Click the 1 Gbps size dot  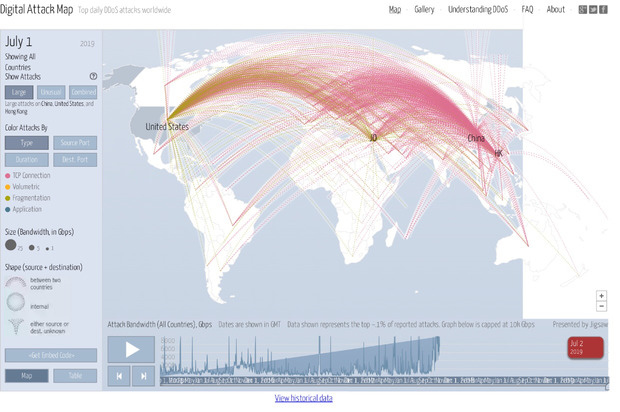pyautogui.click(x=47, y=249)
